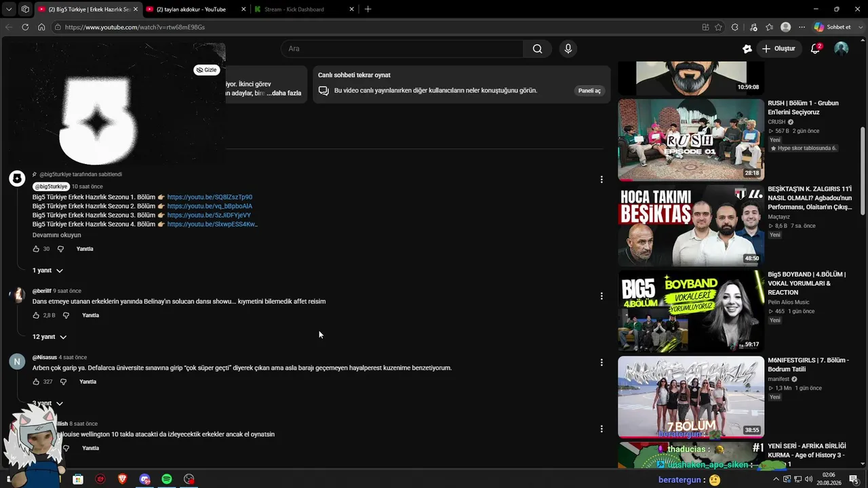Like the pinned @big5turkiye comment
This screenshot has width=868, height=488.
36,249
